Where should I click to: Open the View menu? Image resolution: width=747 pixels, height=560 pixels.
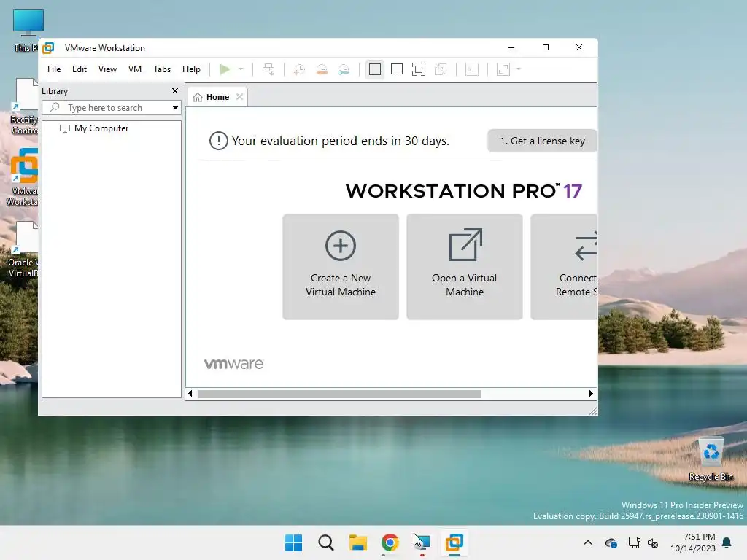click(x=107, y=69)
